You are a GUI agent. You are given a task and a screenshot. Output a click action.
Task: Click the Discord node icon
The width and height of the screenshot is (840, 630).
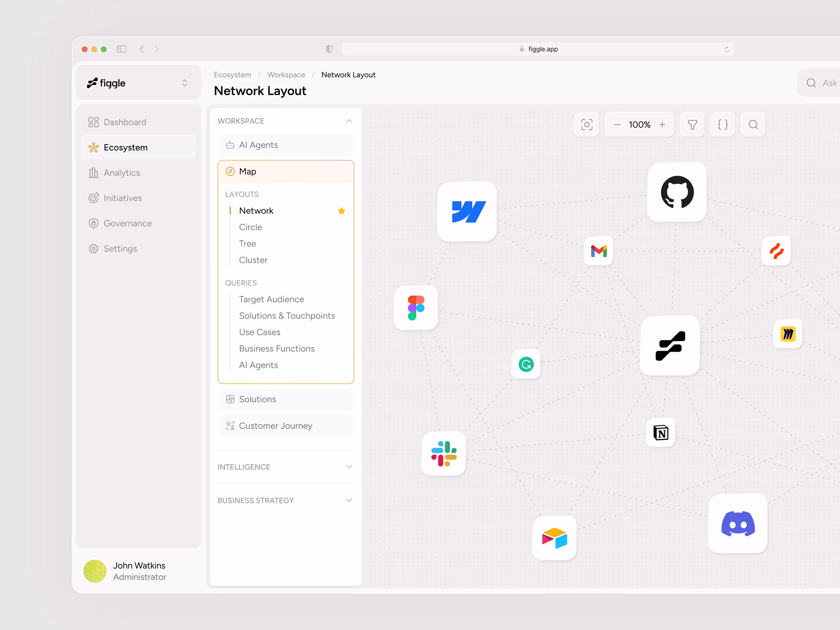pos(738,523)
